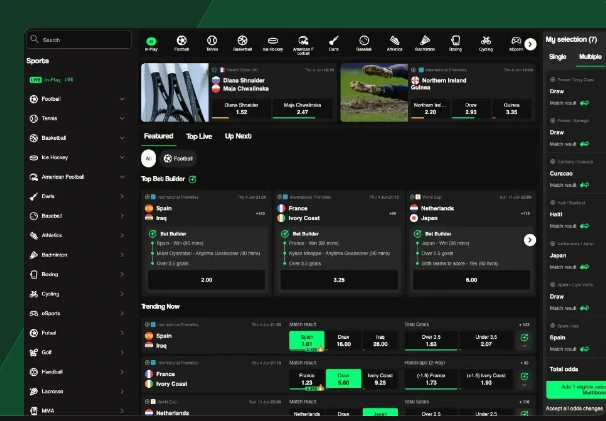Viewport: 606px width, 421px height.
Task: Click the Top Bet Builder heading icon
Action: tap(192, 179)
